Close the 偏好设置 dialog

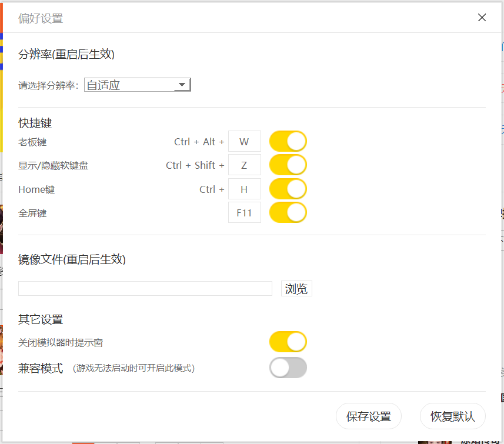tap(482, 18)
